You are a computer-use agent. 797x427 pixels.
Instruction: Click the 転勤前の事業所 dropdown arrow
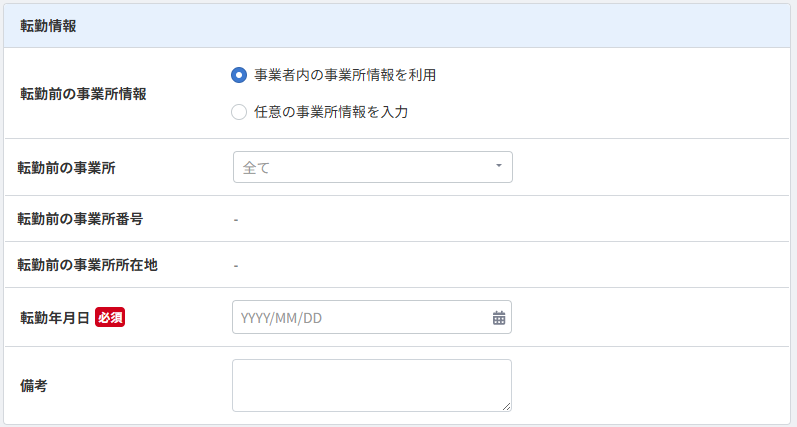point(498,167)
